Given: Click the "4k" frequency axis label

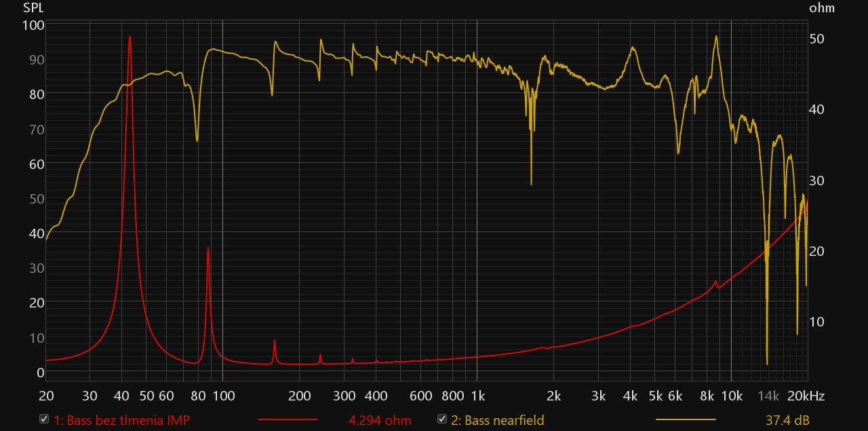Looking at the screenshot, I should click(631, 396).
